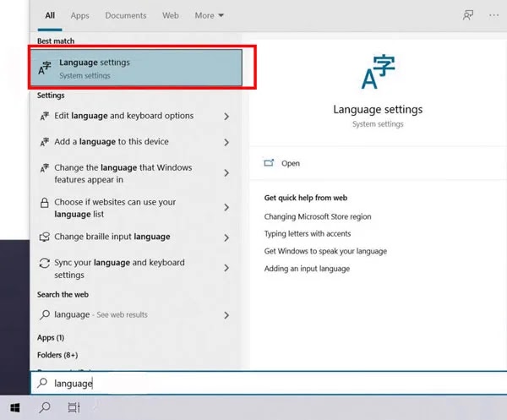
Task: Expand Add a language to this device chevron
Action: (226, 142)
